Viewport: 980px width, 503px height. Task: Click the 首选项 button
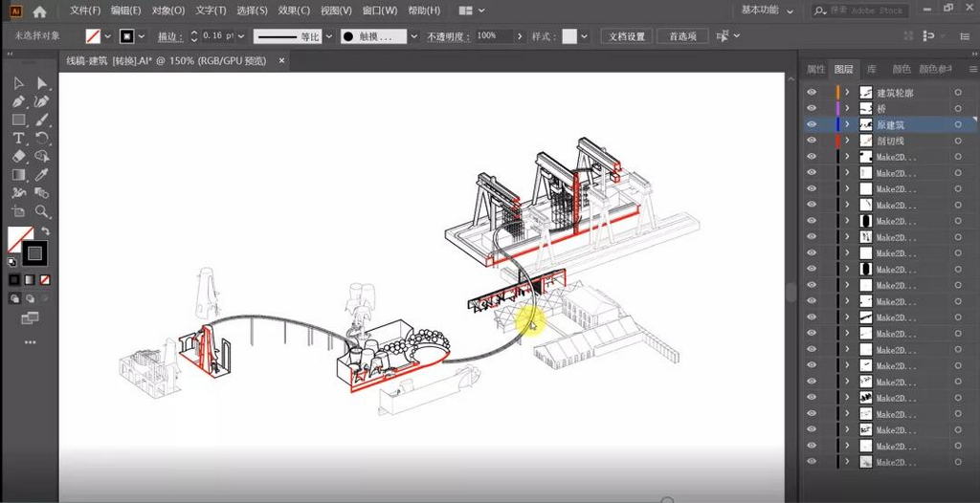[682, 36]
